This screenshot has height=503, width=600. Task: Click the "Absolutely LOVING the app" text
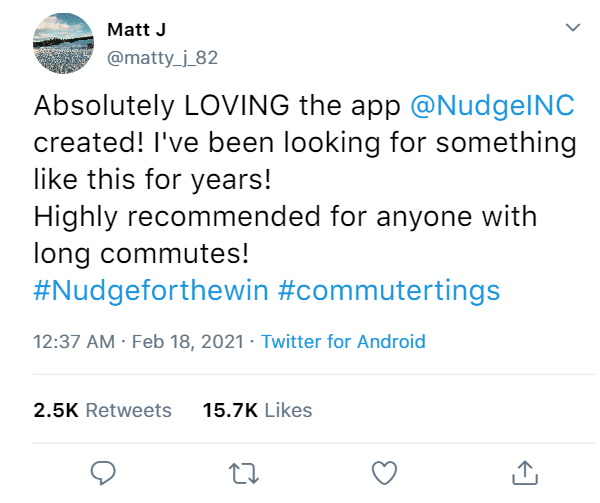(x=217, y=105)
